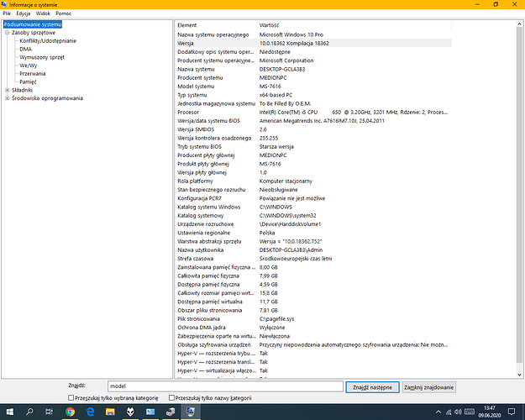Select the Model systemu row
This screenshot has height=420, width=525.
[314, 87]
